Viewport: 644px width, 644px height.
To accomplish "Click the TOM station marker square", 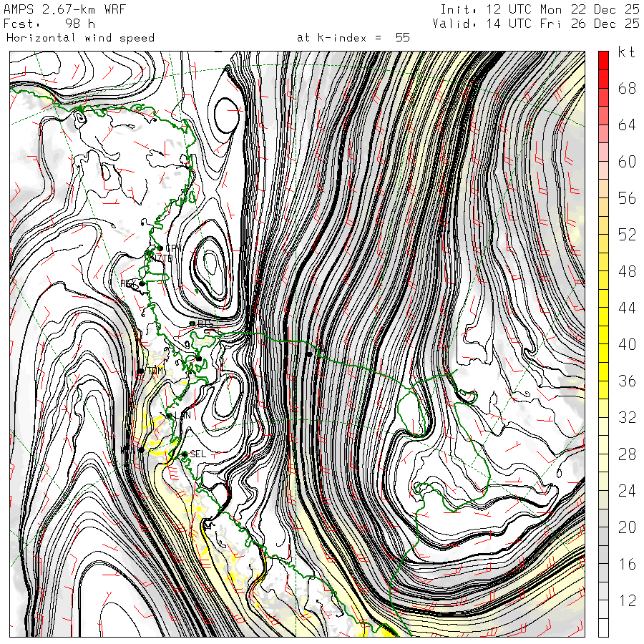I will coord(140,371).
